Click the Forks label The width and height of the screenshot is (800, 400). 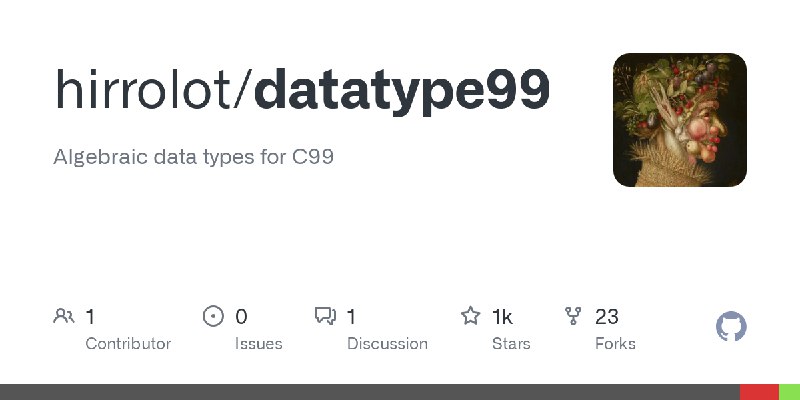tap(615, 344)
